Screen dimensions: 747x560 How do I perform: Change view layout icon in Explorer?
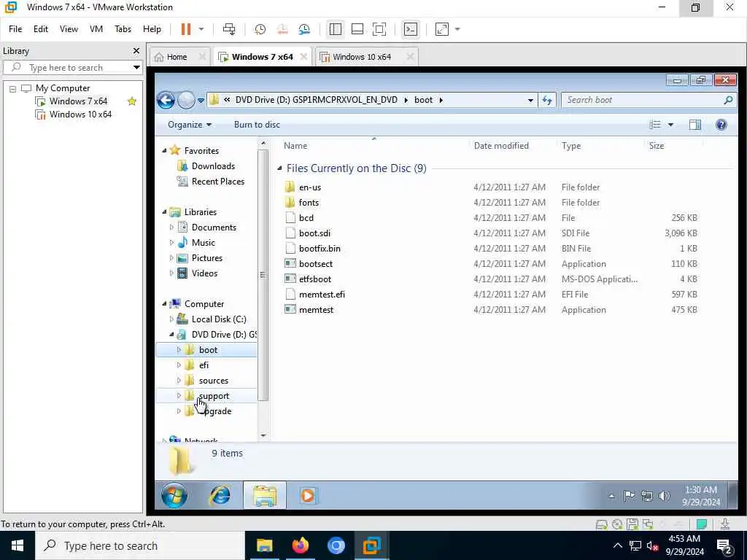[655, 124]
